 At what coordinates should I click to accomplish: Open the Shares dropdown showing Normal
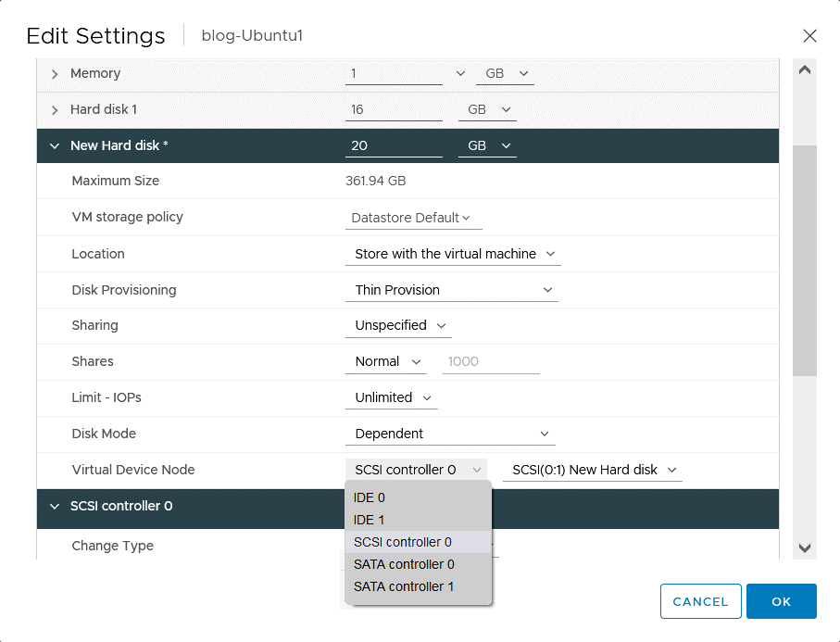coord(385,361)
